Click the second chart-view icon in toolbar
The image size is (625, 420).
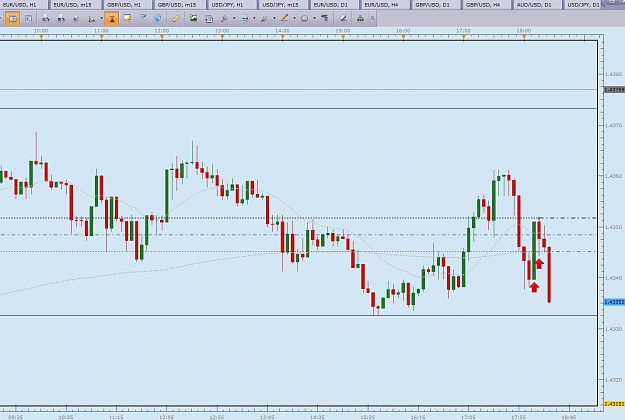28,19
